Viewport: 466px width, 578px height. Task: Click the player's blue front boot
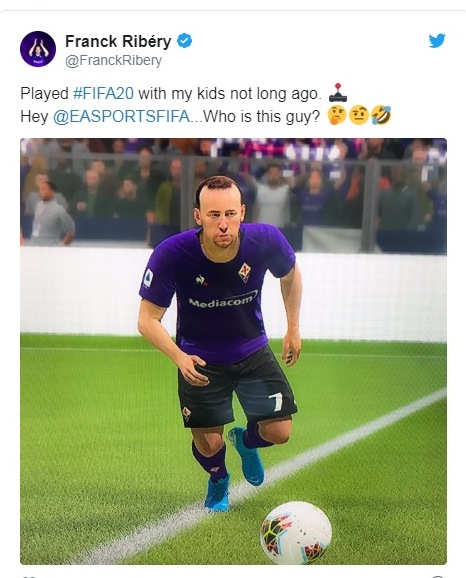(218, 494)
